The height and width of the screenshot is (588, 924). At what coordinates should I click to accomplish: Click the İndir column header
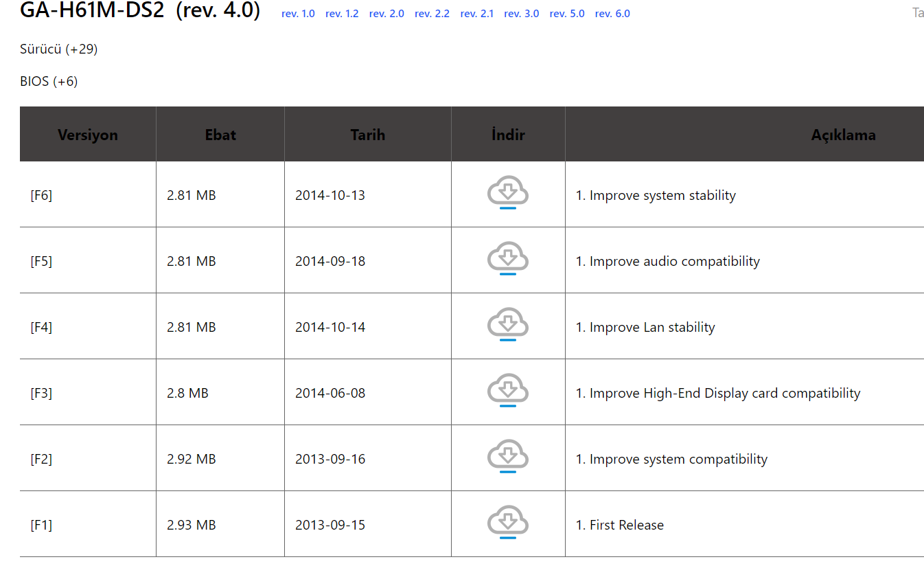(509, 135)
